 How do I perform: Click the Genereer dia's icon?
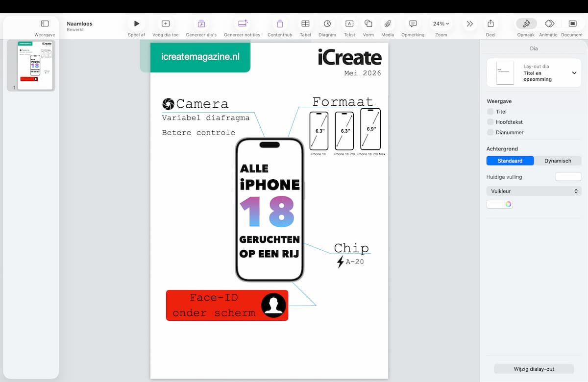point(201,24)
